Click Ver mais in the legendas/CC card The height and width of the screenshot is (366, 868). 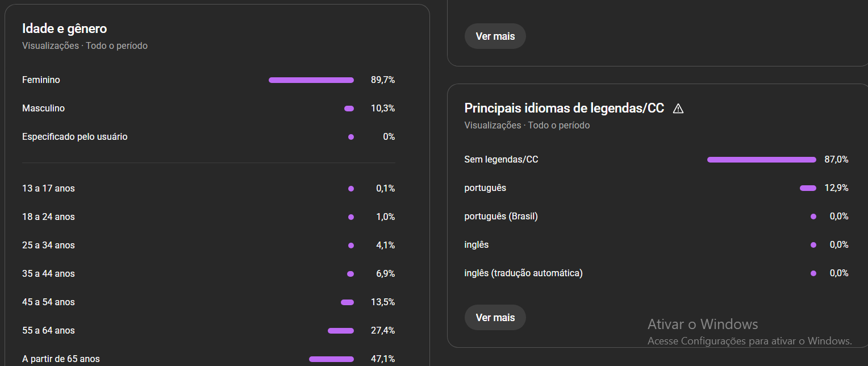pos(495,317)
